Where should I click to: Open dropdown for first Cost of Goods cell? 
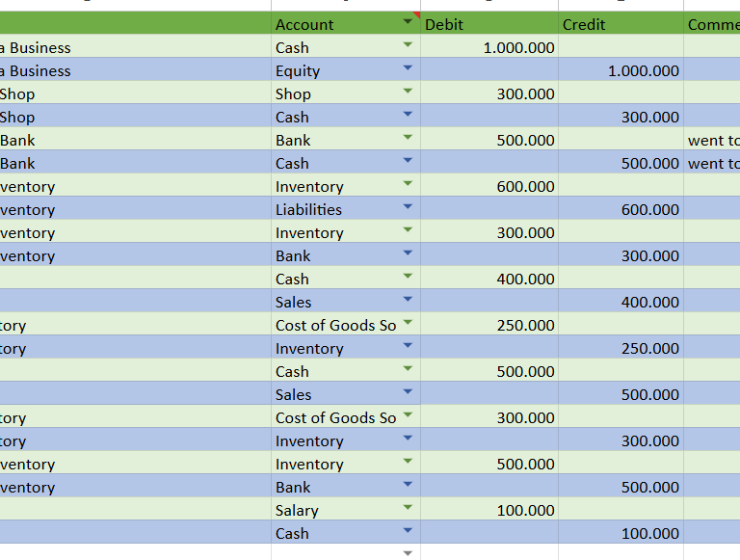pyautogui.click(x=408, y=323)
